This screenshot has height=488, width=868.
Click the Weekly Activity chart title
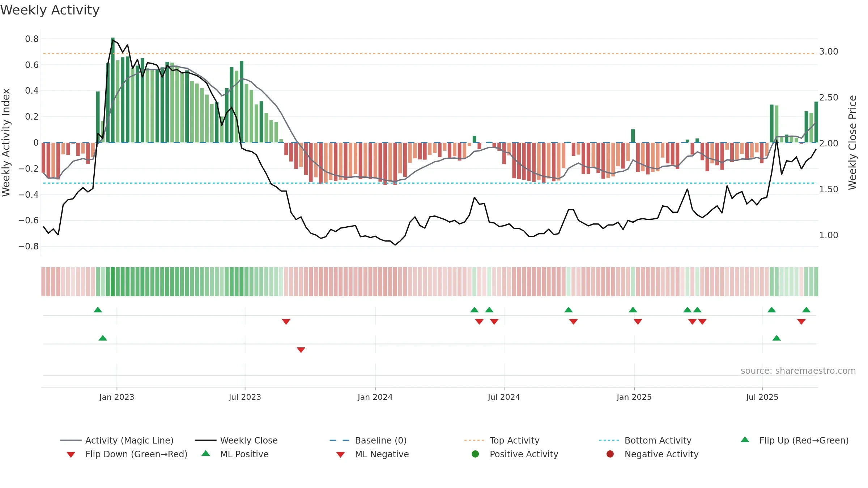[x=50, y=10]
